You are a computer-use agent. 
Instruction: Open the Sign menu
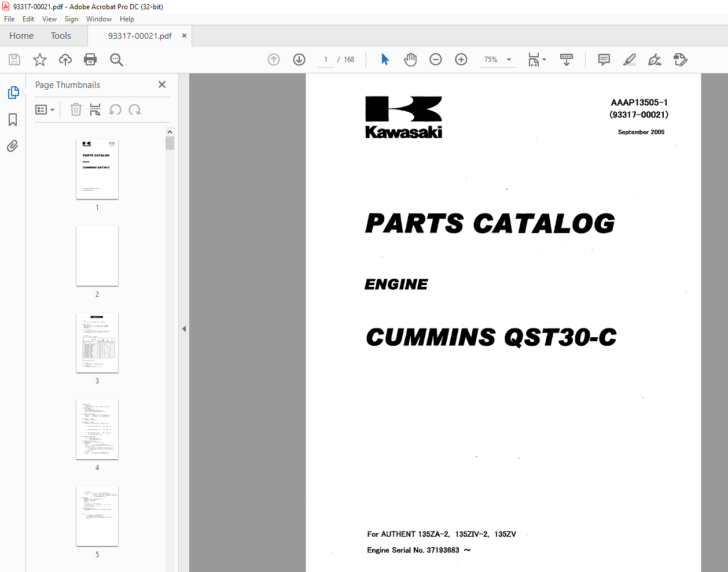click(71, 19)
